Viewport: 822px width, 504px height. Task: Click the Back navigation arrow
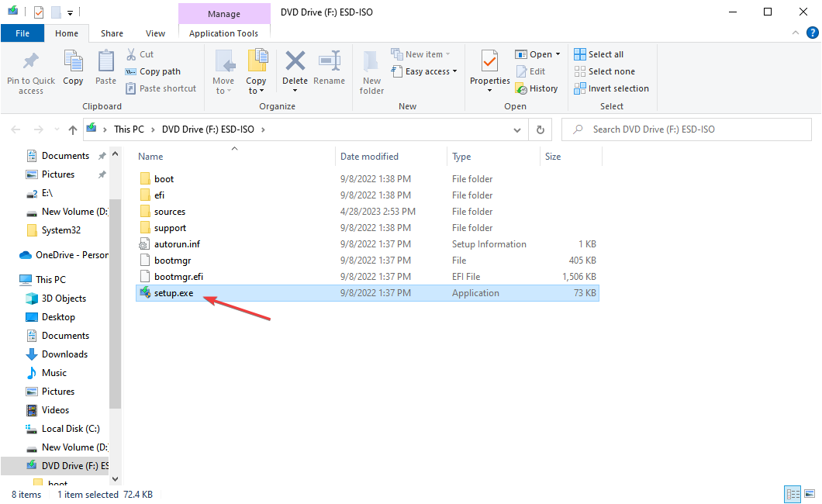[x=16, y=129]
